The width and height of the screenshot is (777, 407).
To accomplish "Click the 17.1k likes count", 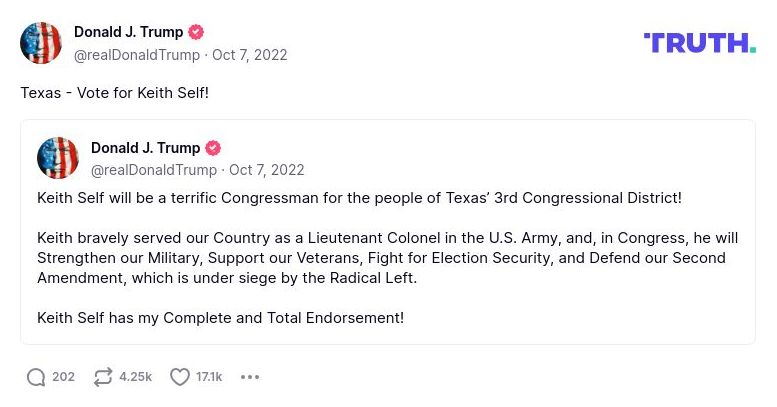I will [x=209, y=377].
